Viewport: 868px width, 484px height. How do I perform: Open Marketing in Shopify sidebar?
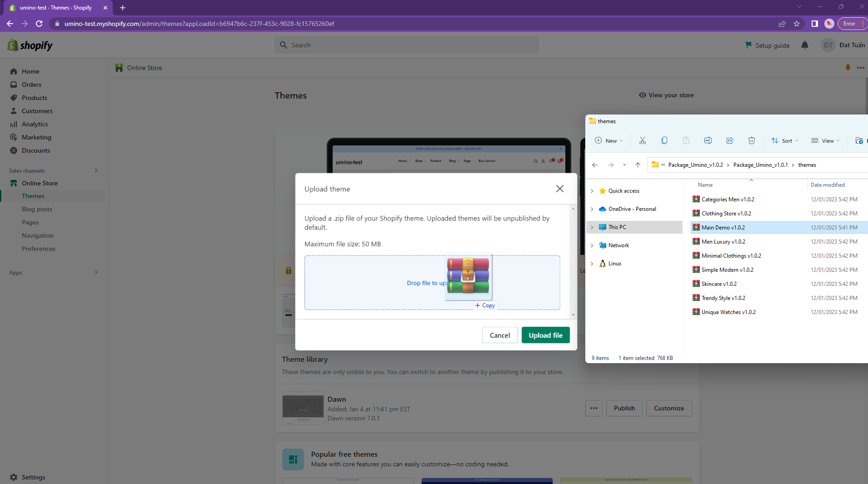[x=36, y=137]
